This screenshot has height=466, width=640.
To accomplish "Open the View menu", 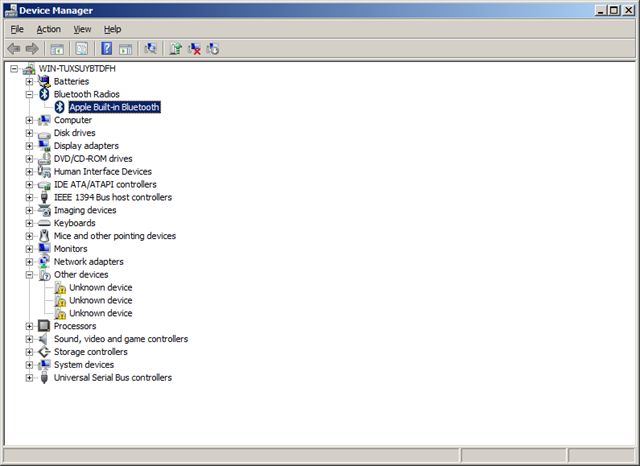I will [x=82, y=29].
